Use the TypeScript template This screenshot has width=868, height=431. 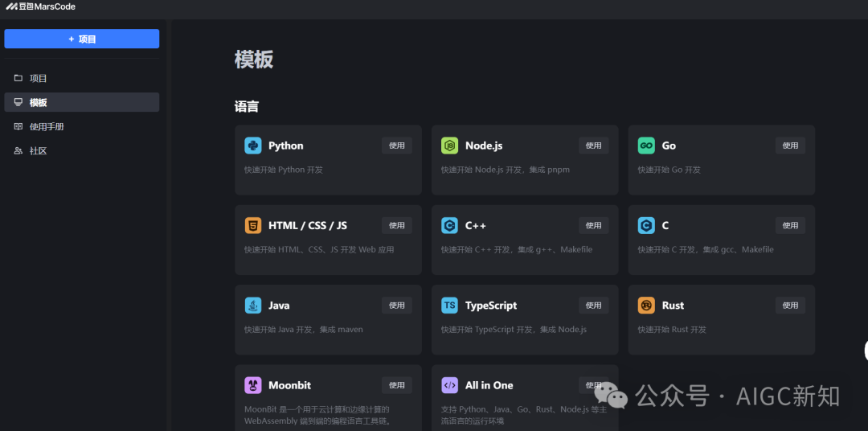pos(593,306)
